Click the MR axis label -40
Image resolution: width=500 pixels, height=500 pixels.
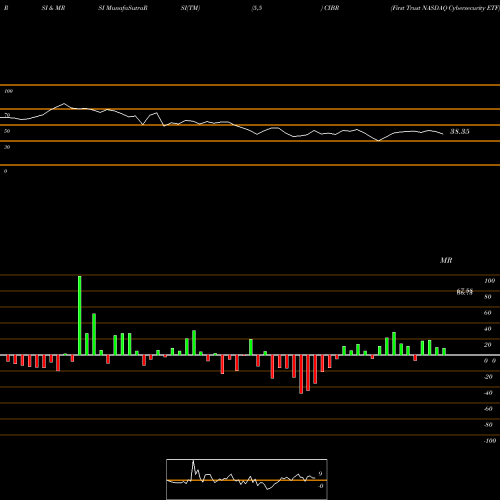tap(488, 393)
